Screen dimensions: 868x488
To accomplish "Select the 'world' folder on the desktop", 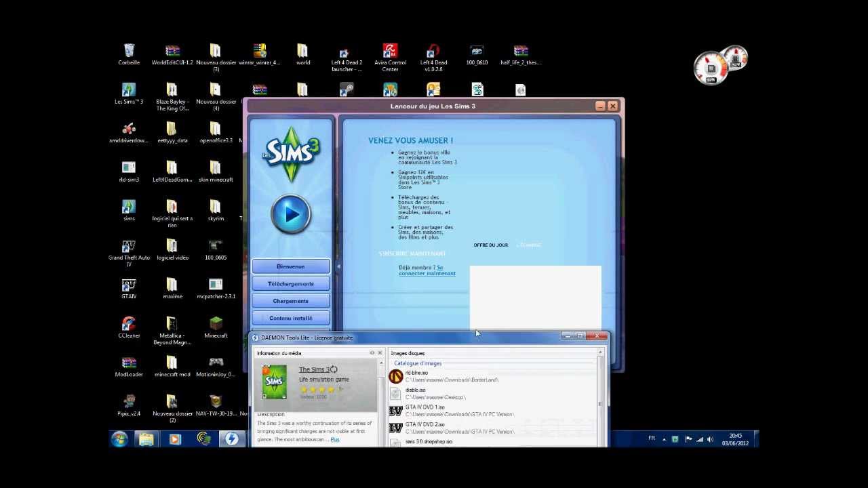I will pyautogui.click(x=302, y=55).
